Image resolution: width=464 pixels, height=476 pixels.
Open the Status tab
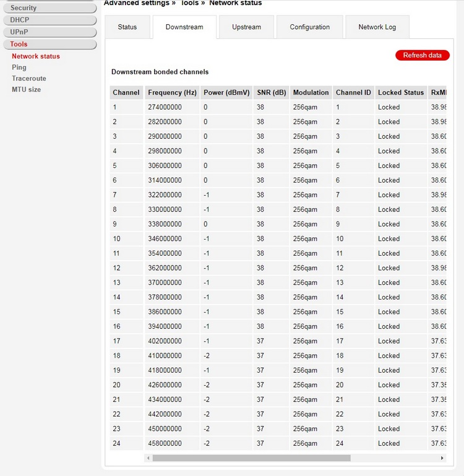click(x=127, y=27)
